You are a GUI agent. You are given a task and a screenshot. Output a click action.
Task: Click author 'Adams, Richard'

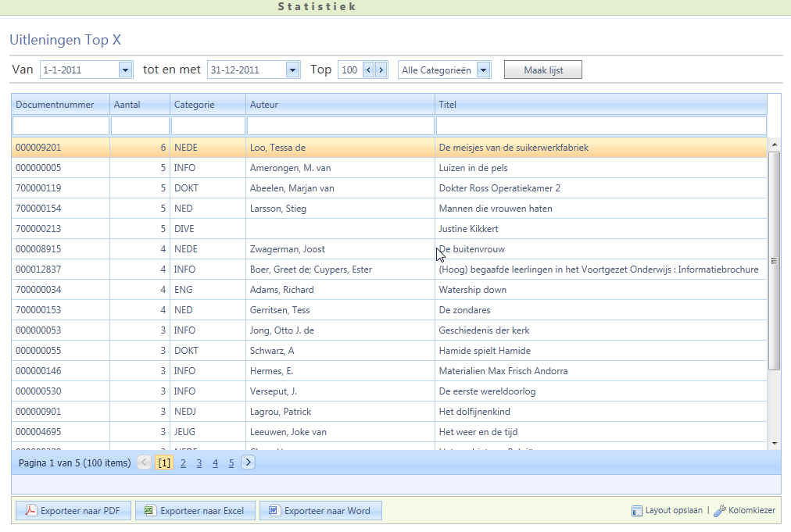point(281,290)
